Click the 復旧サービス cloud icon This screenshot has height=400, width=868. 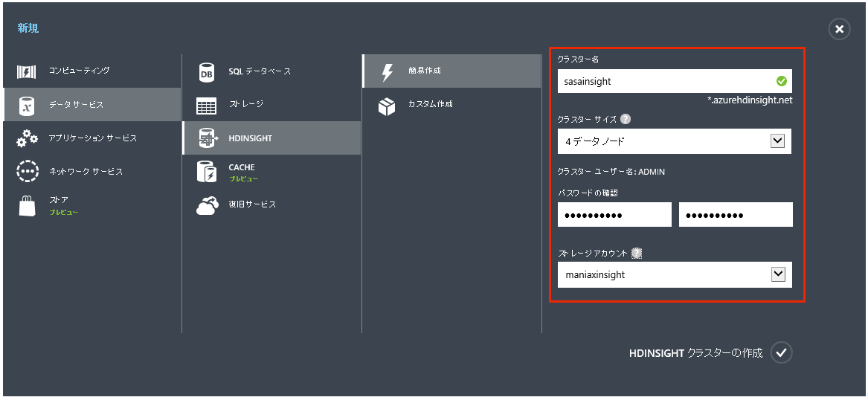[x=207, y=205]
